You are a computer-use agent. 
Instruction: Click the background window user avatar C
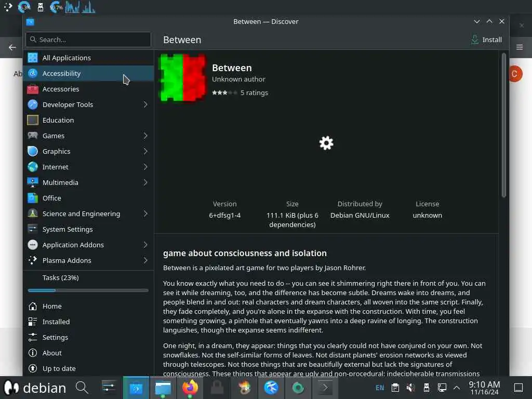pyautogui.click(x=515, y=74)
